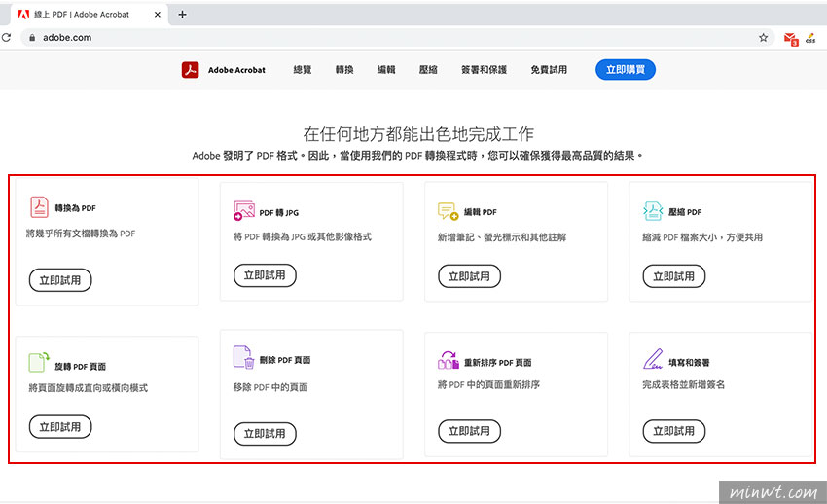
Task: Open the 總覽 menu item
Action: [x=303, y=70]
